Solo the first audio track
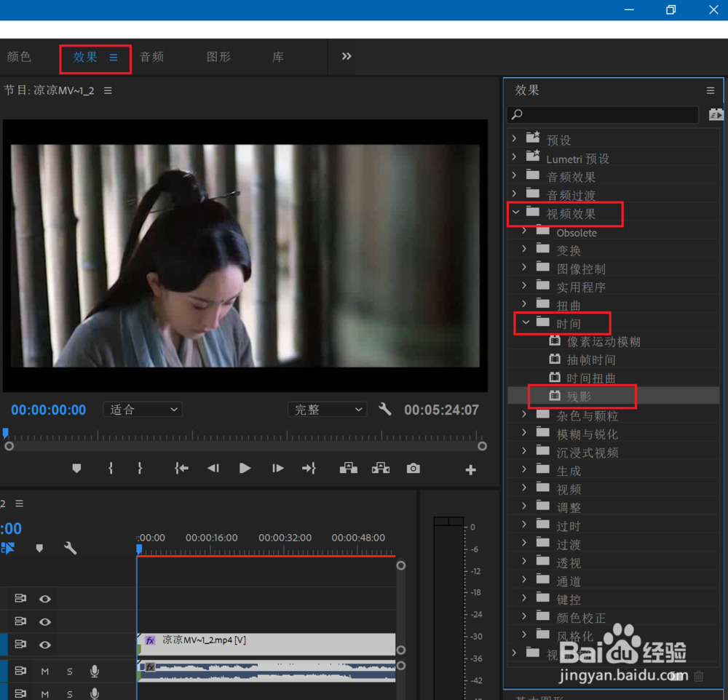Screen dimensions: 728x700 [70, 671]
